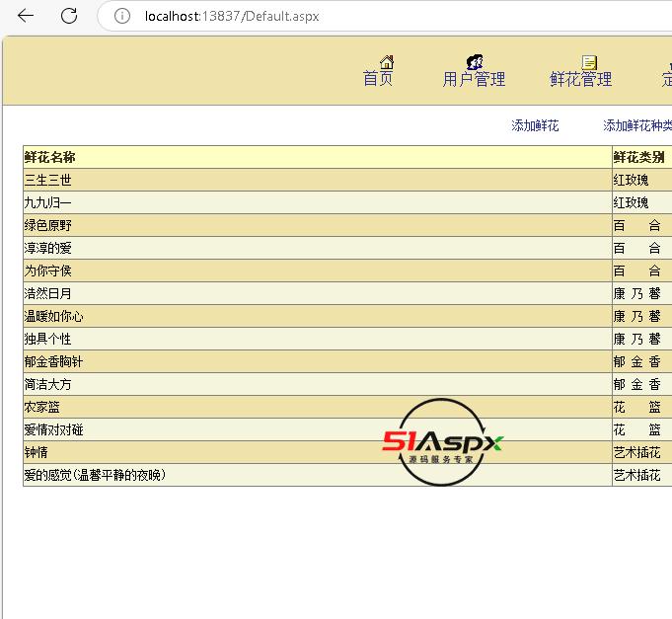Click 郁金香 category in 简洁大方 row
Viewport: 672px width, 619px height.
(x=636, y=384)
